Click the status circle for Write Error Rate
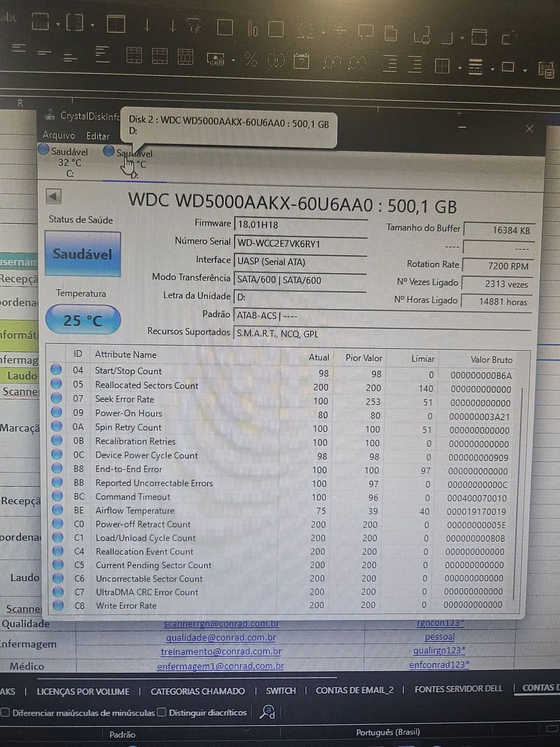This screenshot has width=560, height=747. pos(58,605)
